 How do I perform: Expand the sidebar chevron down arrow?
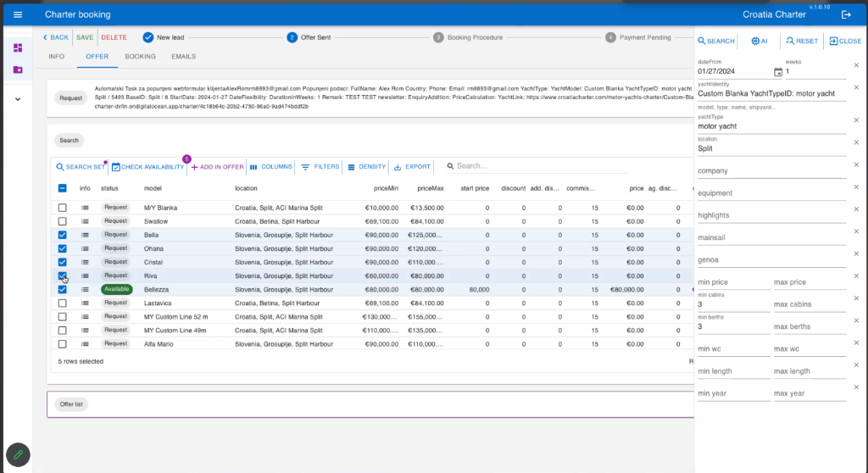click(x=18, y=99)
